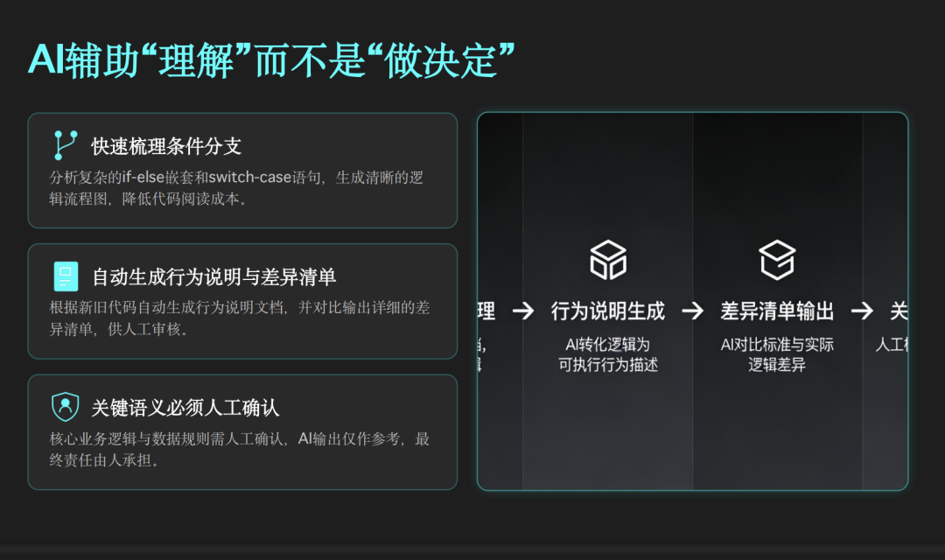Click the 差异清单输出 step label
Image resolution: width=945 pixels, height=560 pixels.
tap(777, 311)
